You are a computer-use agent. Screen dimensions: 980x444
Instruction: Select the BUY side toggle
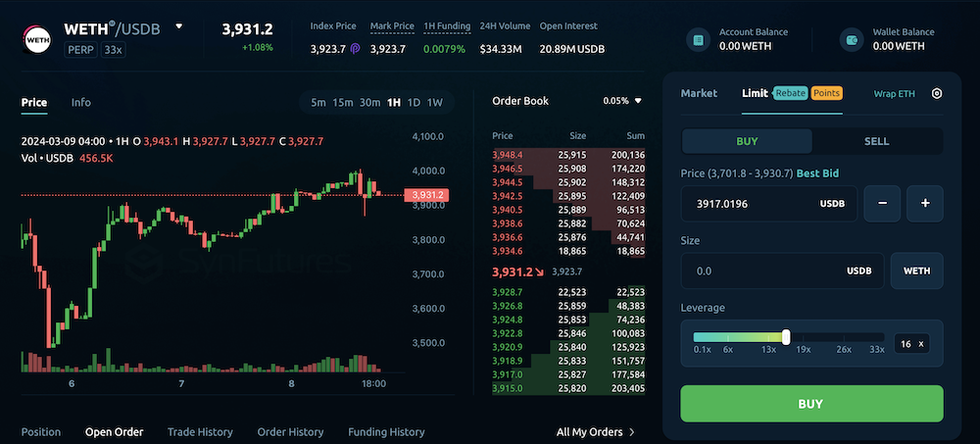pyautogui.click(x=747, y=141)
